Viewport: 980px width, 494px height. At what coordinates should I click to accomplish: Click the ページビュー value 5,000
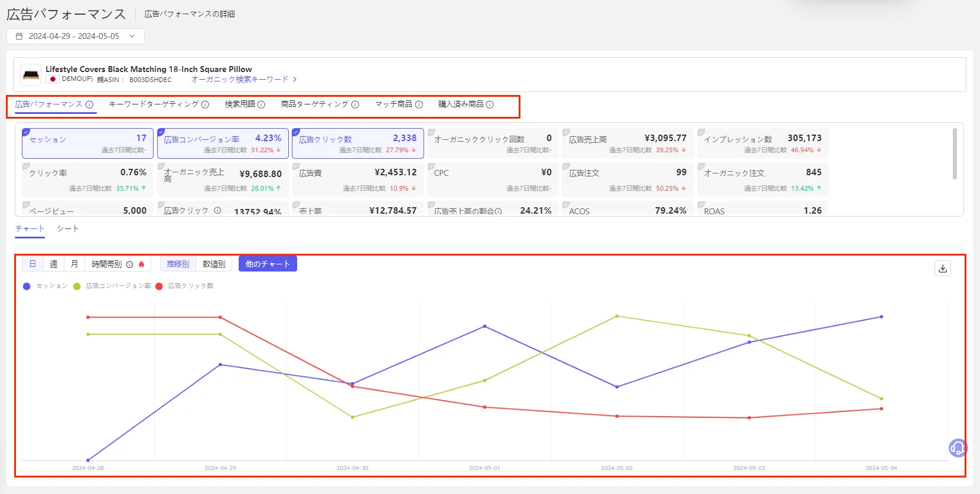click(135, 211)
